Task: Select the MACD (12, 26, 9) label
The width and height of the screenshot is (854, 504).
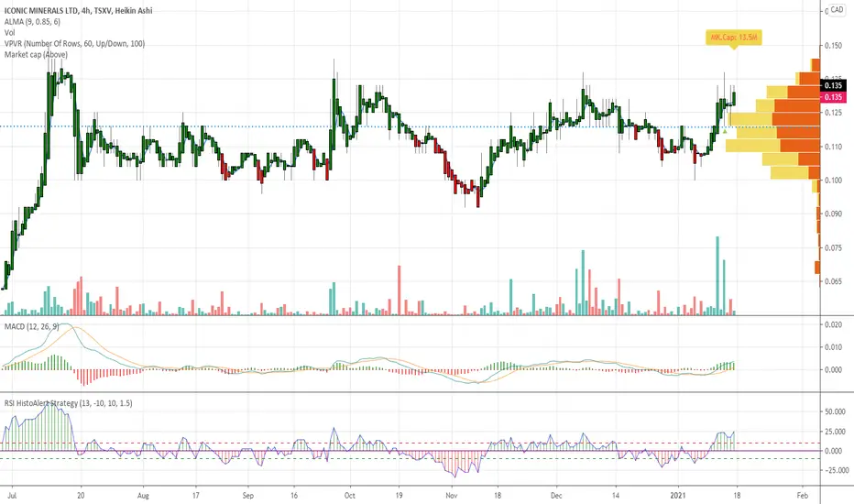Action: click(x=31, y=326)
